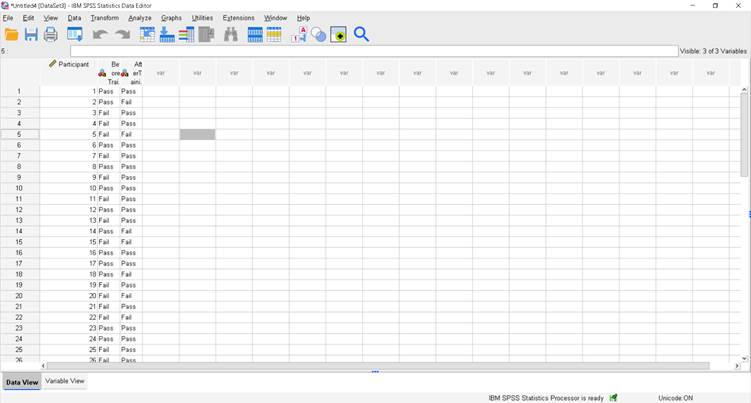The width and height of the screenshot is (751, 403).
Task: Open the Analyze menu
Action: point(140,18)
